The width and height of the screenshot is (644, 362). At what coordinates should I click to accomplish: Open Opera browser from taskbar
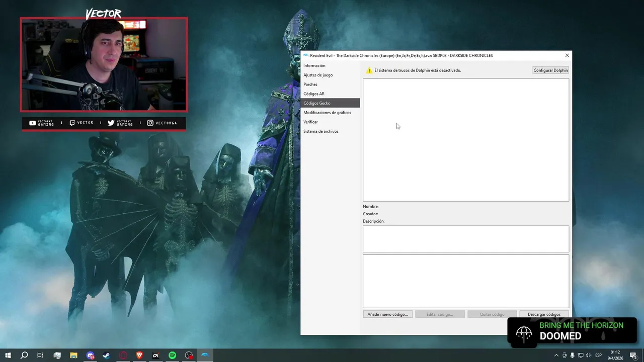coord(123,355)
